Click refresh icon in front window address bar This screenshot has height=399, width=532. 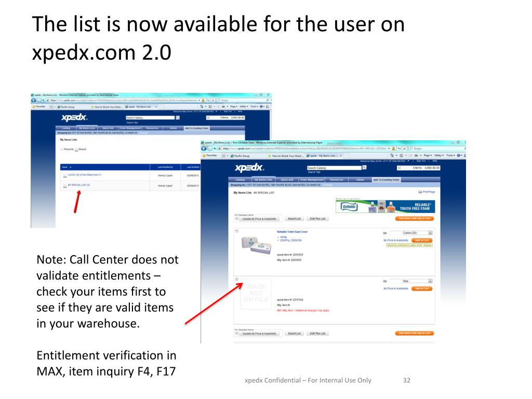point(400,149)
